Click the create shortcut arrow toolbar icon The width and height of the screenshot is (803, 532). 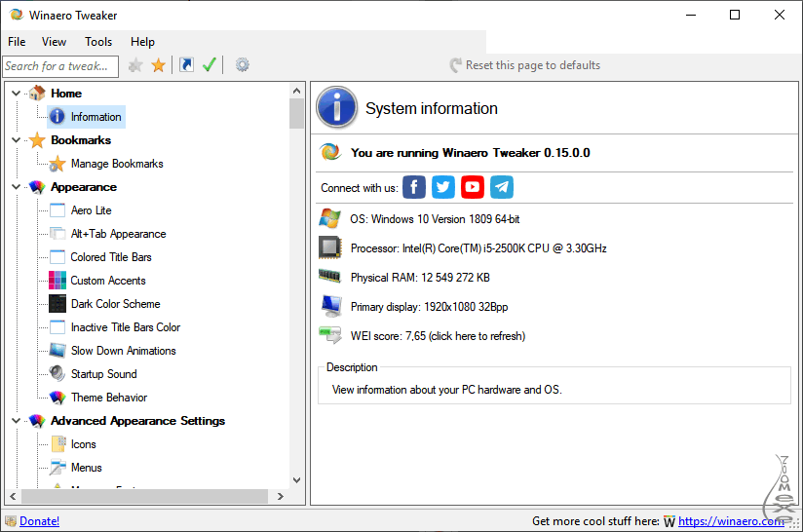pos(185,65)
